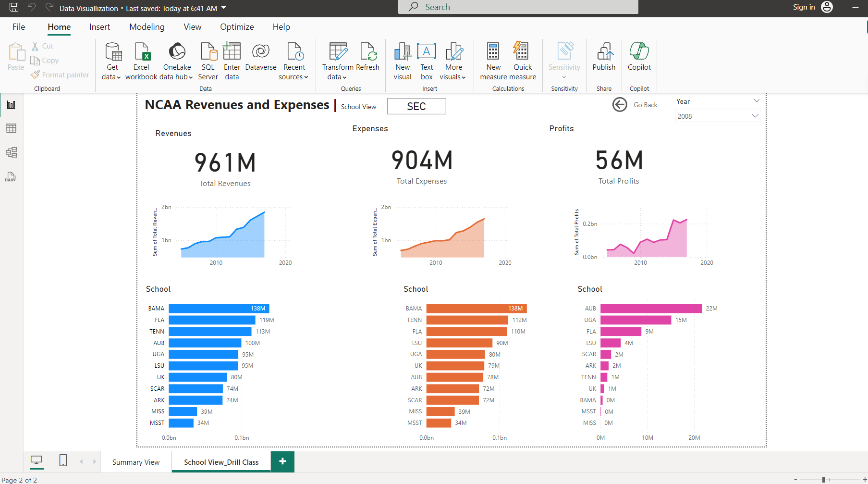Collapse the Year slicer header chevron
This screenshot has height=484, width=868.
757,101
